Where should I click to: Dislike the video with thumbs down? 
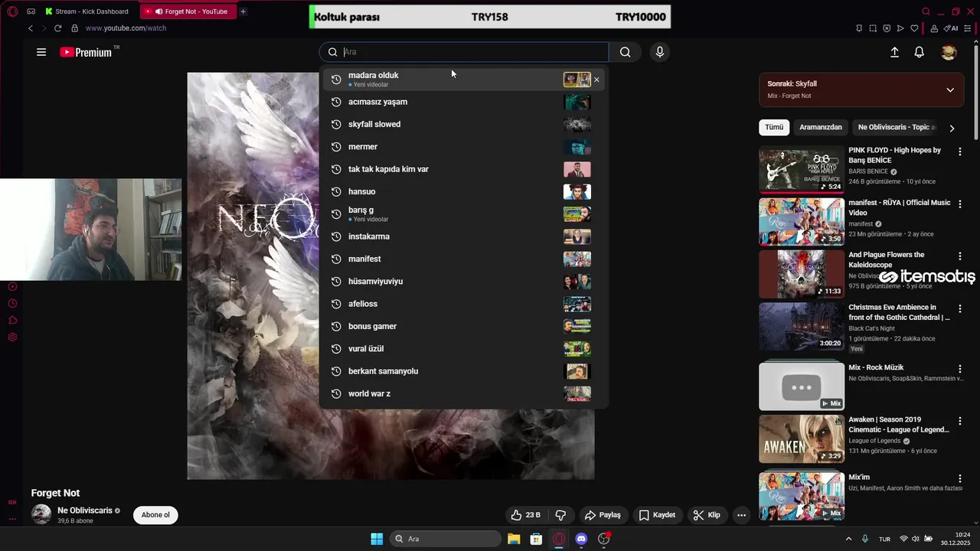point(560,515)
